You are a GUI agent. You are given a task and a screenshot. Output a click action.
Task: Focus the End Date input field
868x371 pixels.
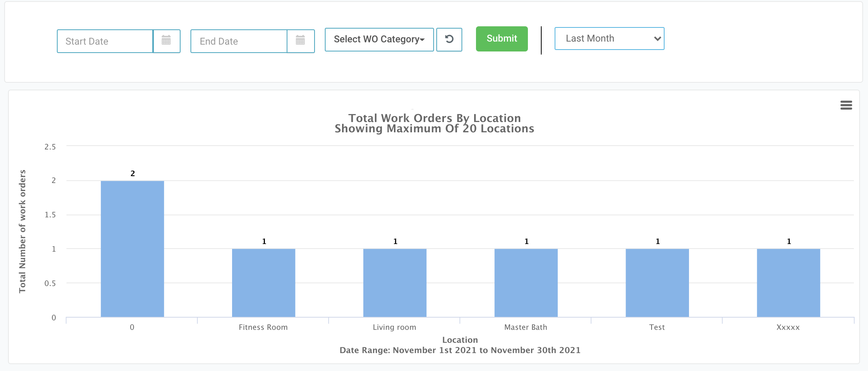coord(239,41)
